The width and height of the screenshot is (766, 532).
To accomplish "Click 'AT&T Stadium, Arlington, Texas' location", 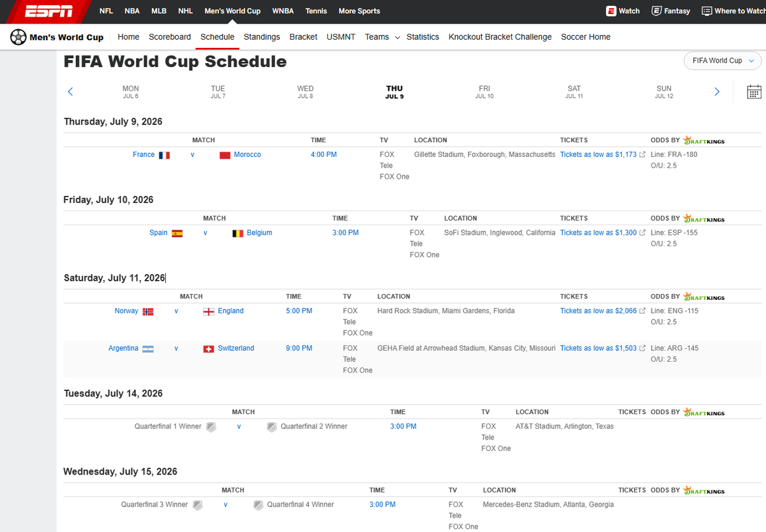I will coord(564,426).
